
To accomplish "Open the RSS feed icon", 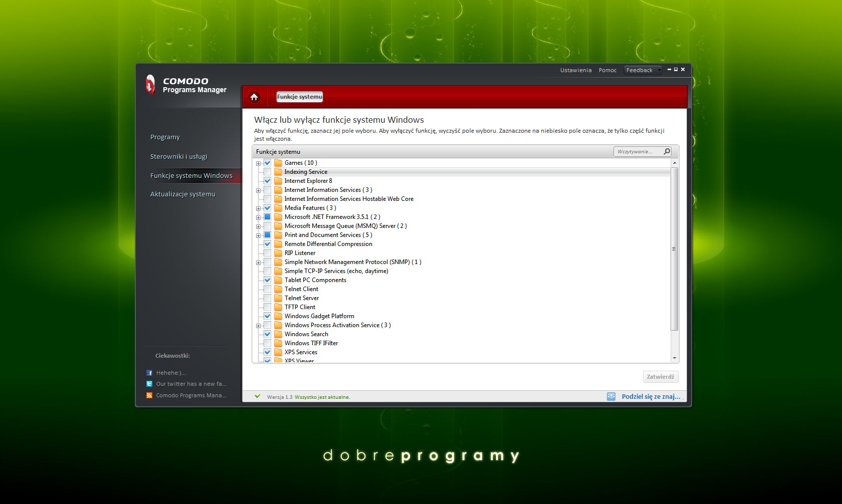I will [149, 395].
